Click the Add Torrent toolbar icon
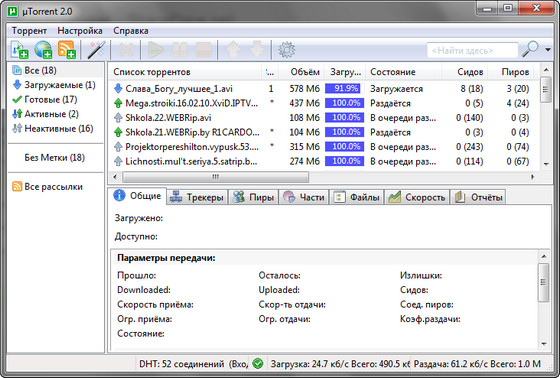This screenshot has width=560, height=378. [x=20, y=50]
